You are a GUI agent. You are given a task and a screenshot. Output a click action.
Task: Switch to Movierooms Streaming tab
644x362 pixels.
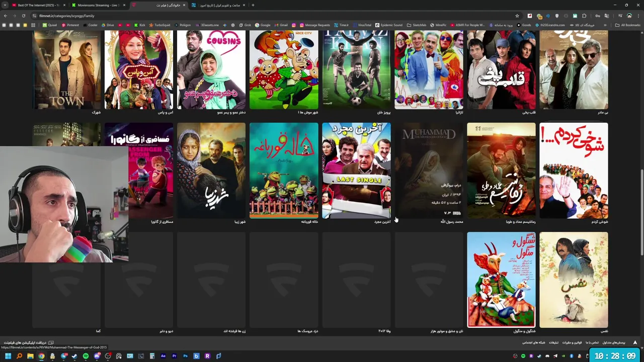[x=97, y=5]
